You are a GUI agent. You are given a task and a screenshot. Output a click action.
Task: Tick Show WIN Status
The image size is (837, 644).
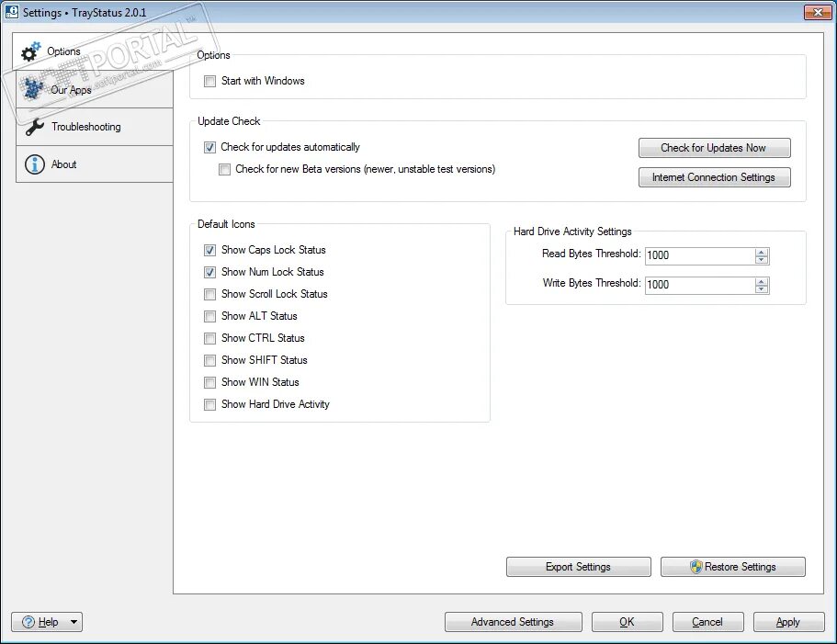[209, 382]
